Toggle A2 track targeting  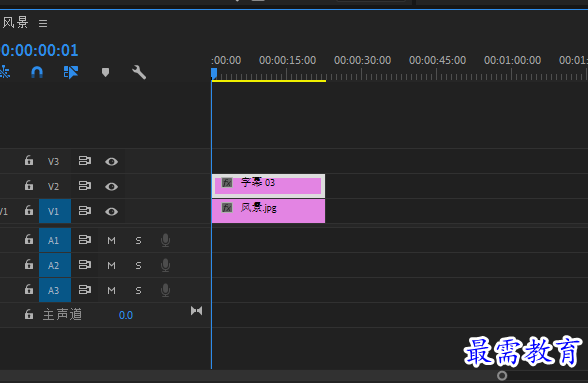[55, 265]
